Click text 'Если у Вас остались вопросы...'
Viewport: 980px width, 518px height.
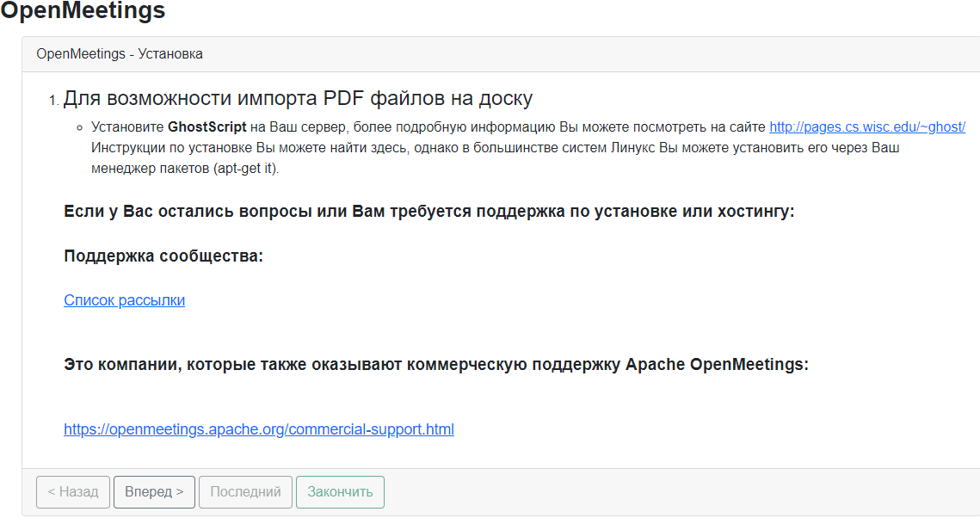428,211
